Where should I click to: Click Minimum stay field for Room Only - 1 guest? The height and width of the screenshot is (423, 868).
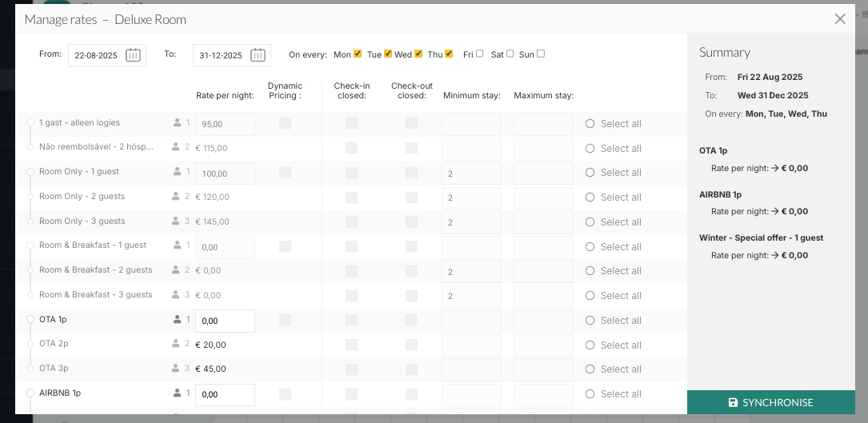(472, 174)
